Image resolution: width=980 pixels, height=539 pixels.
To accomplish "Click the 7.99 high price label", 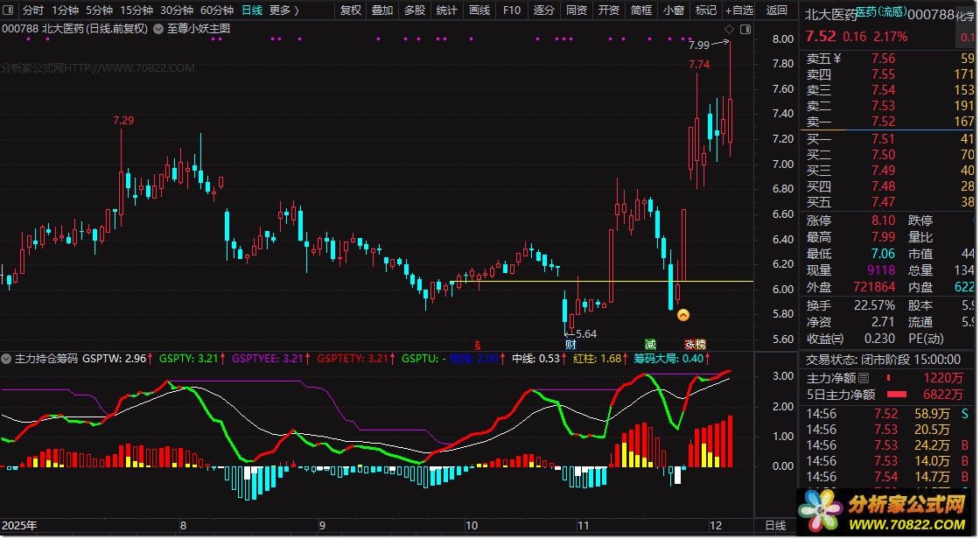I will click(699, 45).
